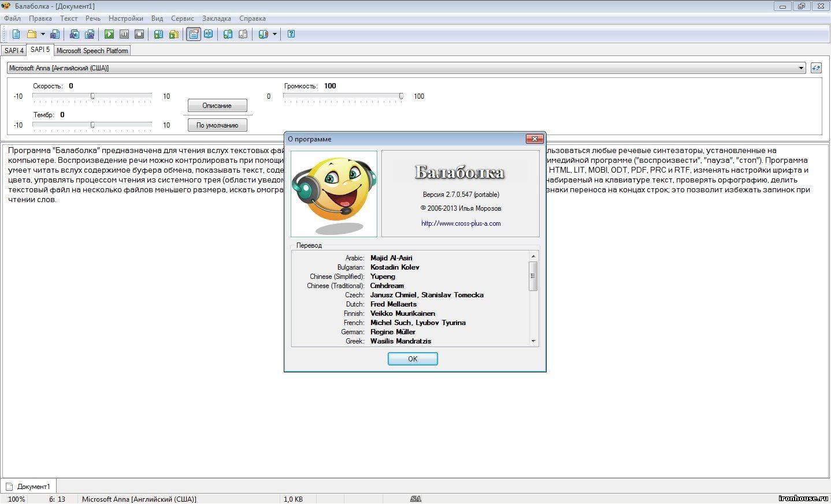The height and width of the screenshot is (504, 831).
Task: Click the refresh voices icon beside voice list
Action: (816, 68)
